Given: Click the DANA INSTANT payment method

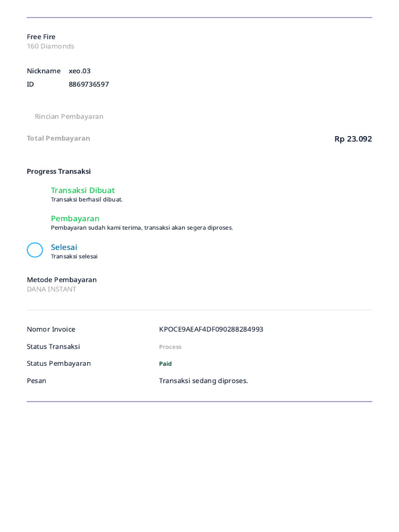Looking at the screenshot, I should [x=51, y=289].
